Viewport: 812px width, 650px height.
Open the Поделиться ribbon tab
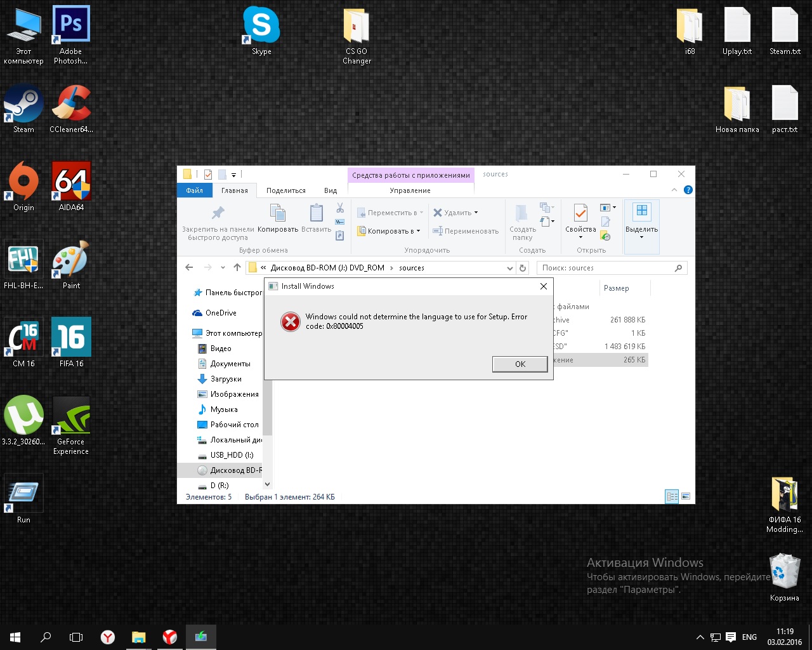tap(286, 190)
